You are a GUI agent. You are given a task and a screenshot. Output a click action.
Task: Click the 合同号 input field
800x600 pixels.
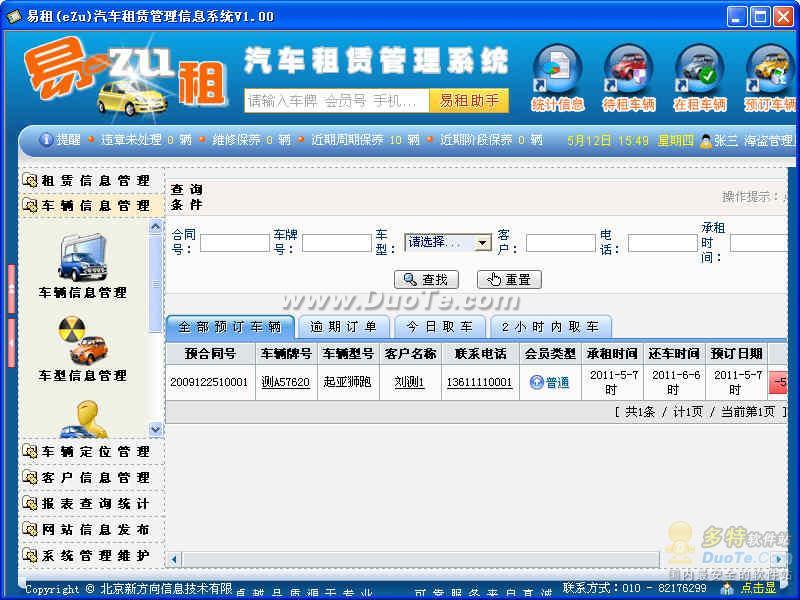coord(234,243)
